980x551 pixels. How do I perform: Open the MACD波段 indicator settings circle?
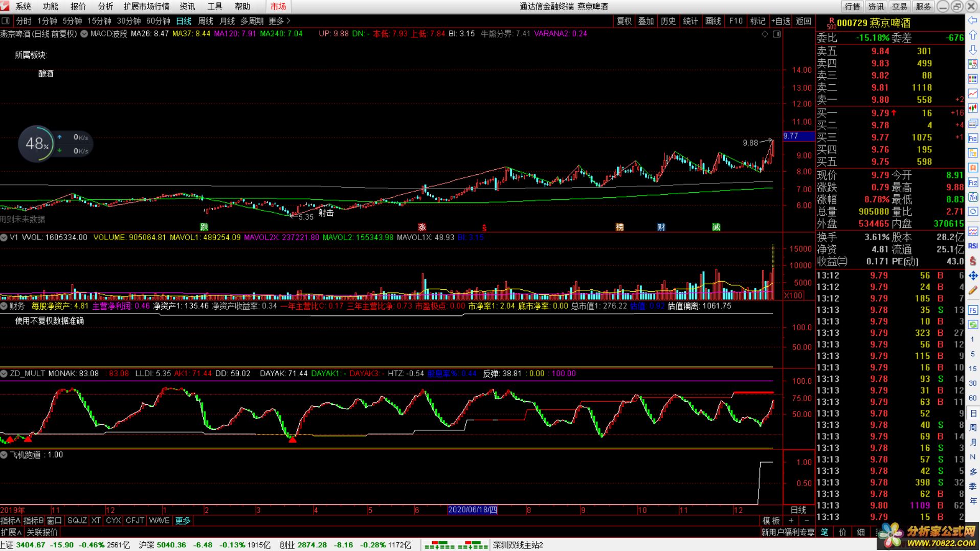coord(84,34)
